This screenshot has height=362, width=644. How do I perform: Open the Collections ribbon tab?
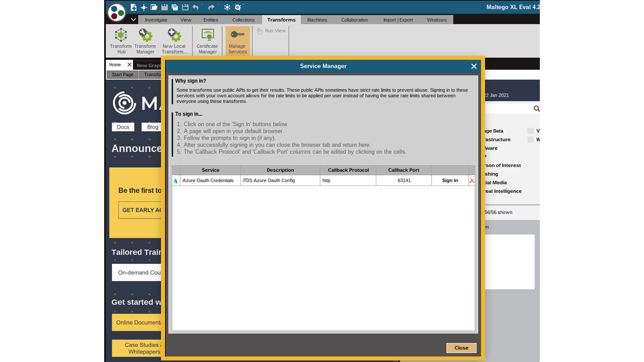point(244,20)
